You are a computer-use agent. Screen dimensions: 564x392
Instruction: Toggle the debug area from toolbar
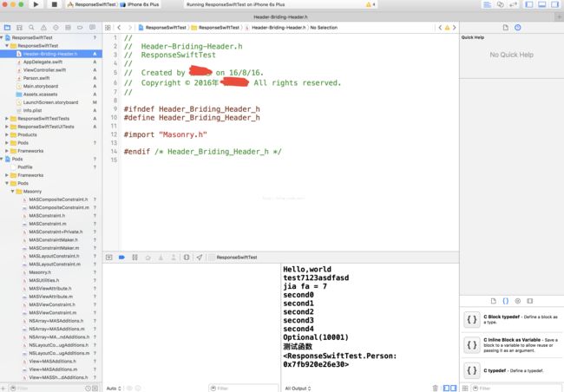(542, 4)
